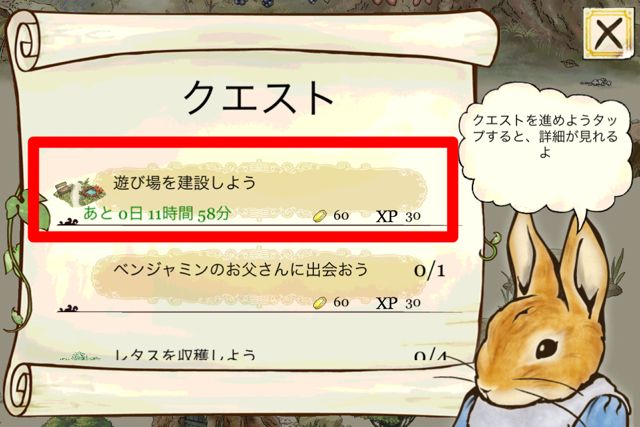
Task: Tap the 0/1 progress counter
Action: pos(429,270)
